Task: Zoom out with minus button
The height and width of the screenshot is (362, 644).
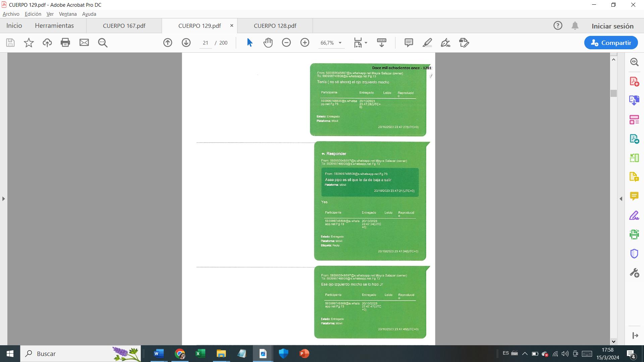Action: (x=286, y=43)
